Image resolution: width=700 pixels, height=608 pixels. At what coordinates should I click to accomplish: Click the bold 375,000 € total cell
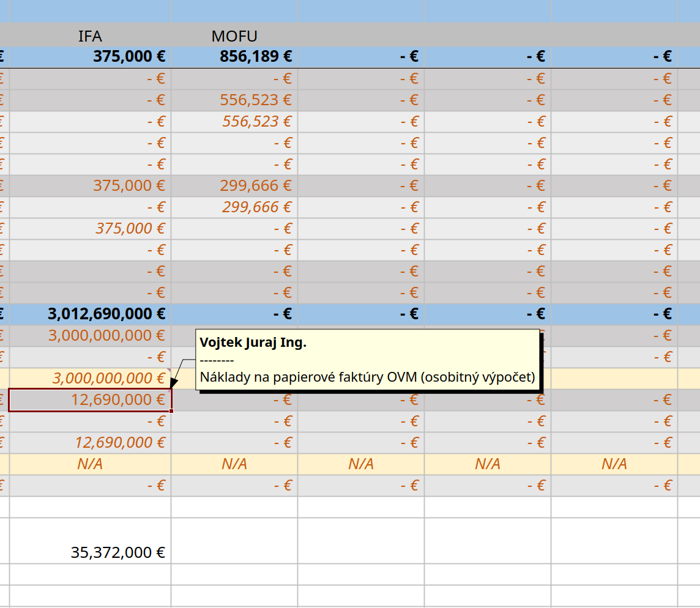(x=90, y=57)
